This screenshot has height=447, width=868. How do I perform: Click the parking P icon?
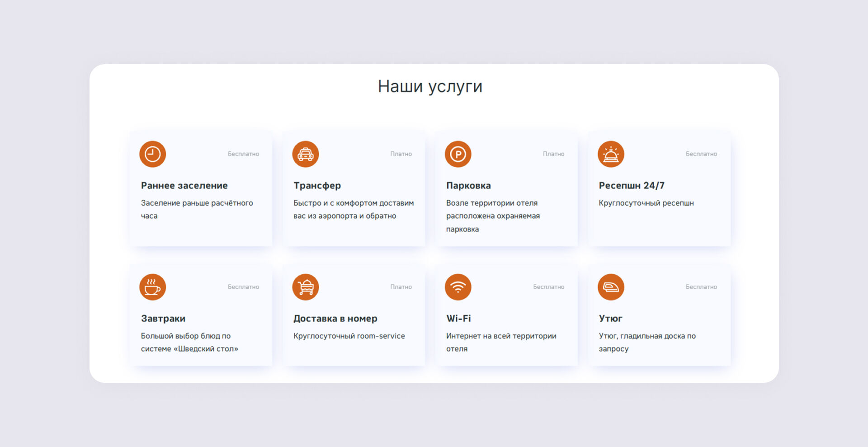(458, 154)
